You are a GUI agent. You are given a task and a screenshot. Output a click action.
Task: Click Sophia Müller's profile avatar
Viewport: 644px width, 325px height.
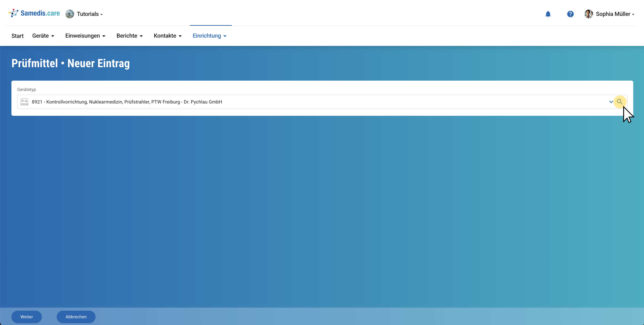coord(588,14)
